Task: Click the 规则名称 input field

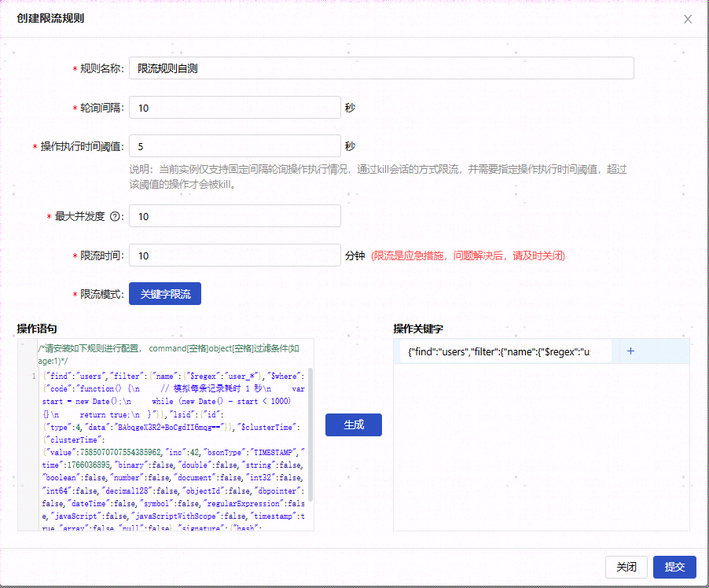Action: point(381,68)
